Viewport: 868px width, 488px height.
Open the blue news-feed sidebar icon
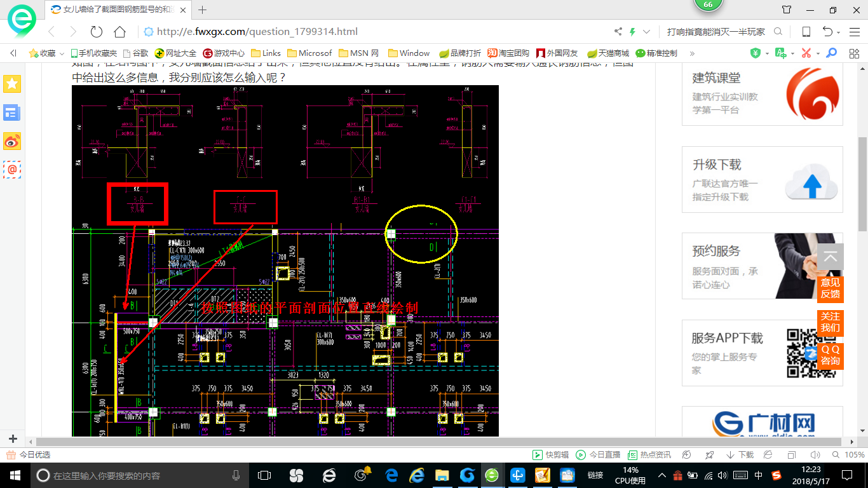pyautogui.click(x=12, y=112)
